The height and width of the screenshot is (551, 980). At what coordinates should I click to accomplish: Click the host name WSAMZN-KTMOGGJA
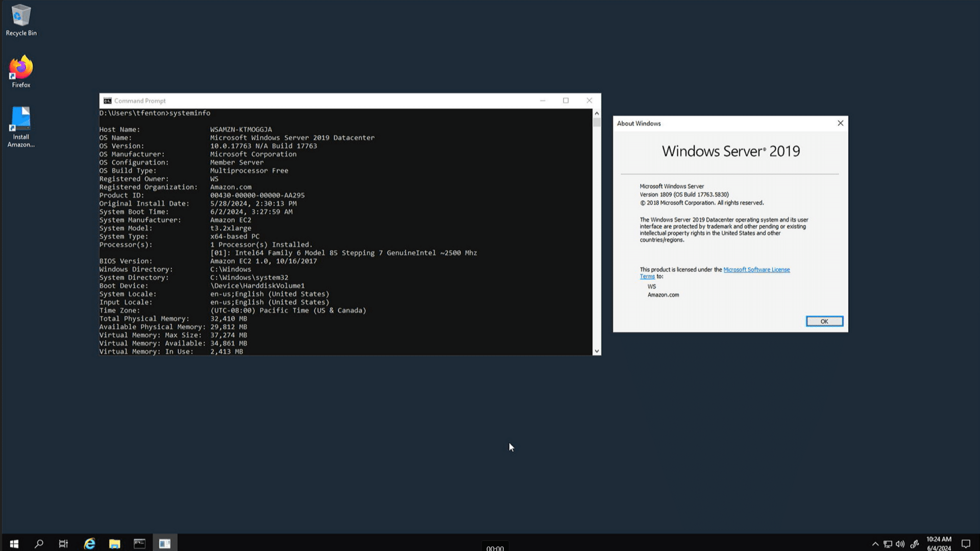click(x=241, y=130)
